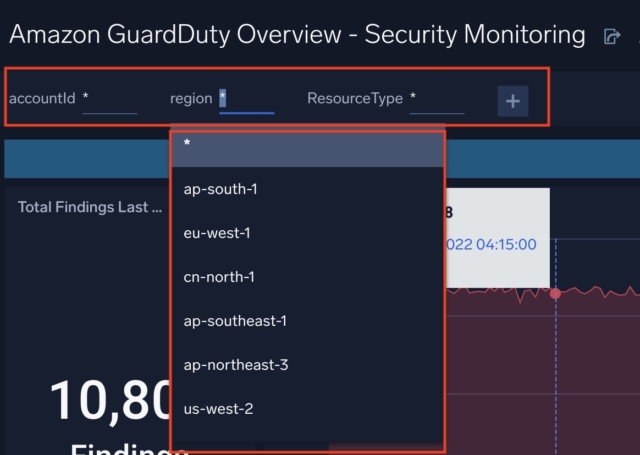Click the Total Findings Last panel title
640x455 pixels.
pyautogui.click(x=90, y=207)
